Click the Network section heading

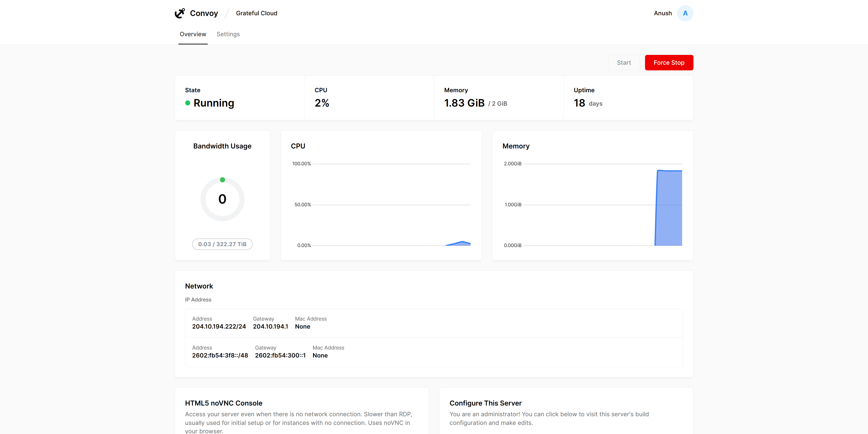[199, 286]
